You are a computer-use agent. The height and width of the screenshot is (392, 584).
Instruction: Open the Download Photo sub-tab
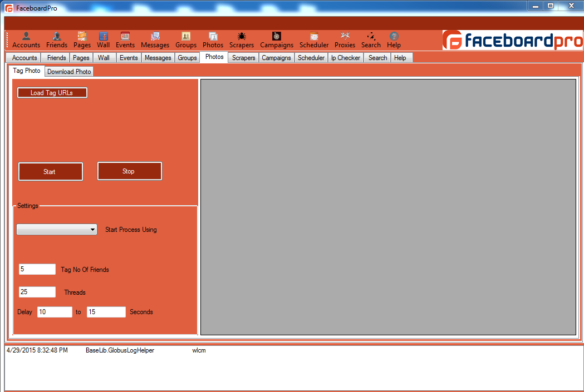pyautogui.click(x=69, y=71)
